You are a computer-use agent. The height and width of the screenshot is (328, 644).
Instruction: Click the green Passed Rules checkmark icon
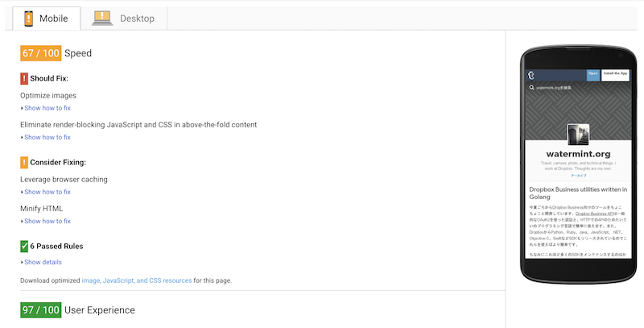[24, 246]
